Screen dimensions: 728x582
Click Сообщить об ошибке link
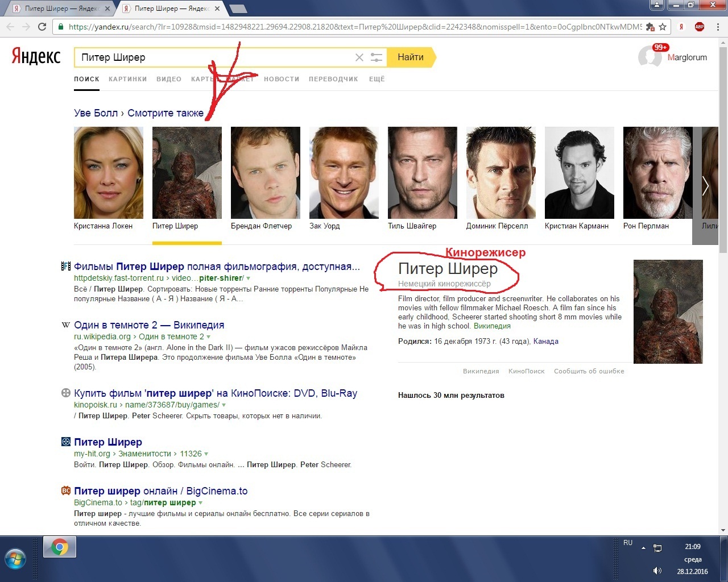click(589, 371)
